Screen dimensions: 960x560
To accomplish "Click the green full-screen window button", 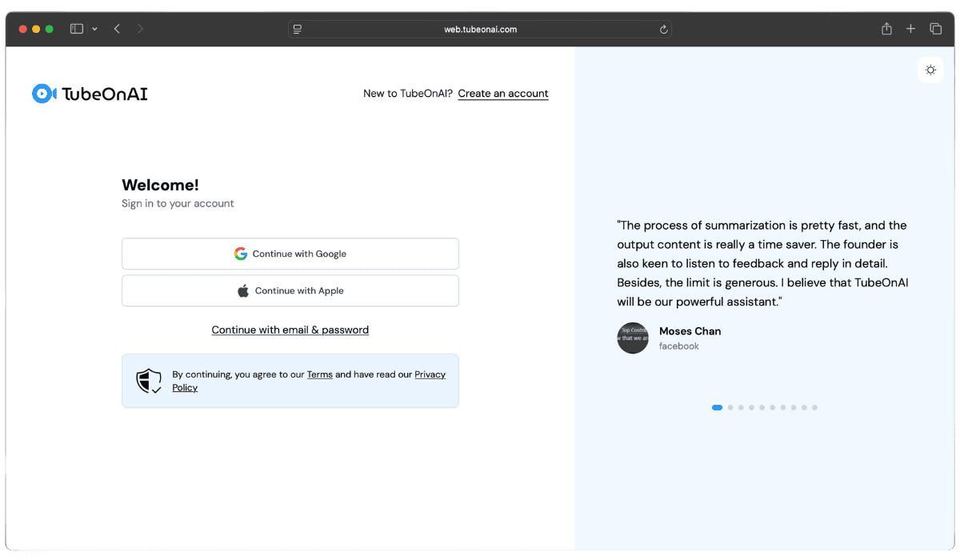I will [x=50, y=29].
